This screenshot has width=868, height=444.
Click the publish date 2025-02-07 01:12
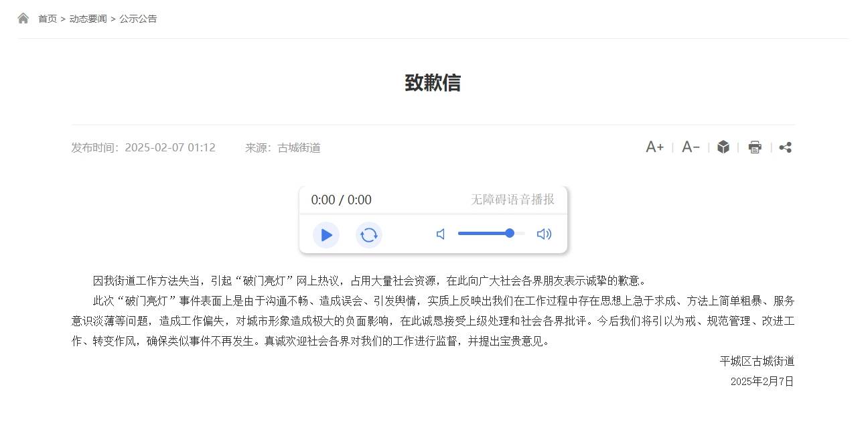tap(171, 147)
